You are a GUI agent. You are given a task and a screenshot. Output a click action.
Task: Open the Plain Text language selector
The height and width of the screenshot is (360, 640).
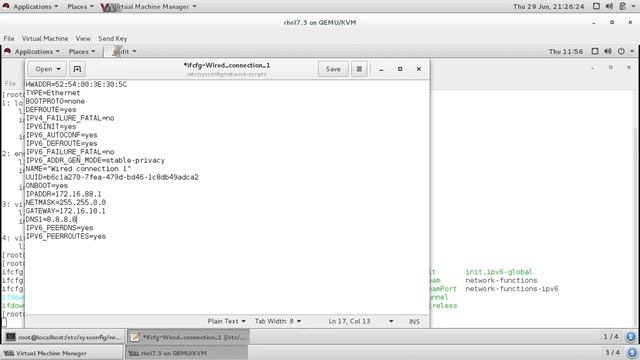coord(227,321)
